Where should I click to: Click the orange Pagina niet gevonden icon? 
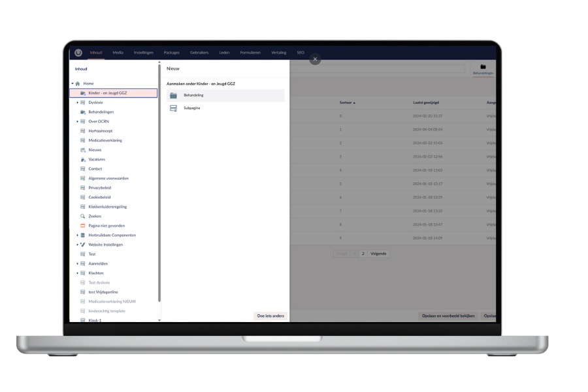click(83, 225)
